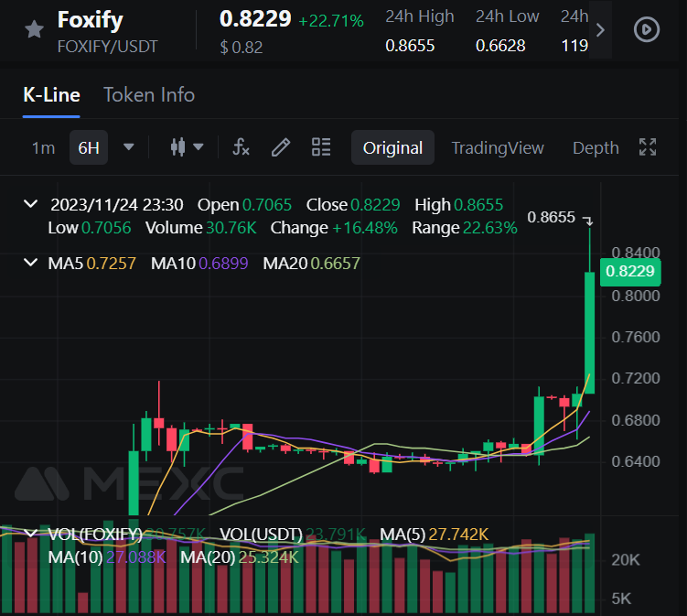Image resolution: width=687 pixels, height=616 pixels.
Task: Click the +22.71% change value
Action: [331, 21]
